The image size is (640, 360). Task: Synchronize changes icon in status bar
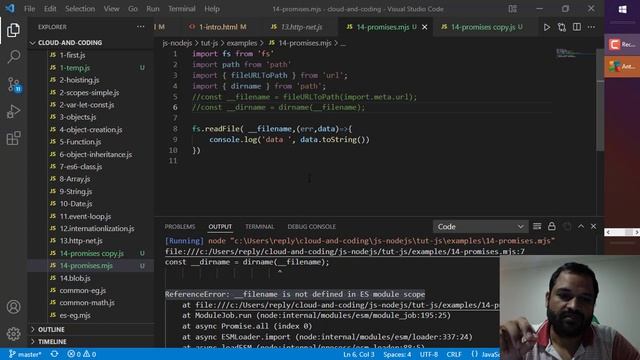pyautogui.click(x=54, y=354)
